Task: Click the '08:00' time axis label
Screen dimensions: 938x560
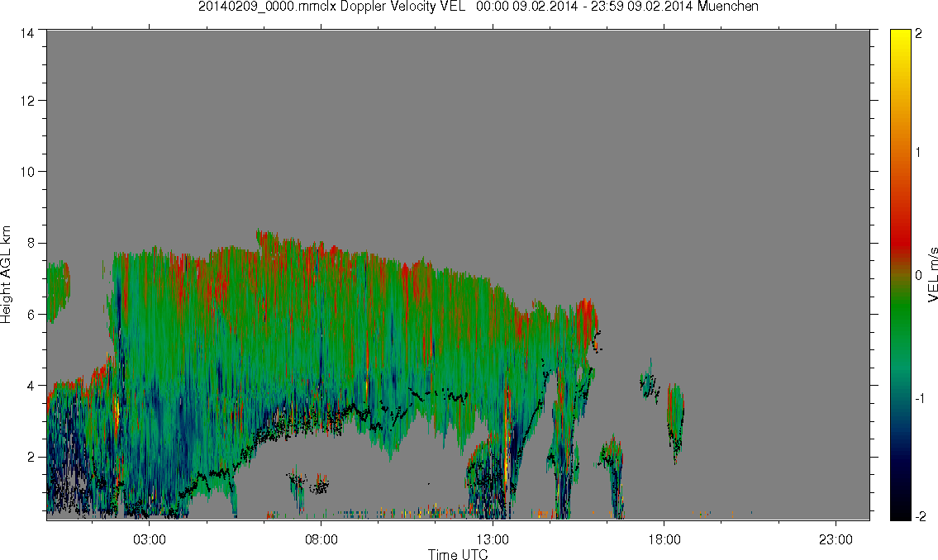Action: tap(321, 539)
